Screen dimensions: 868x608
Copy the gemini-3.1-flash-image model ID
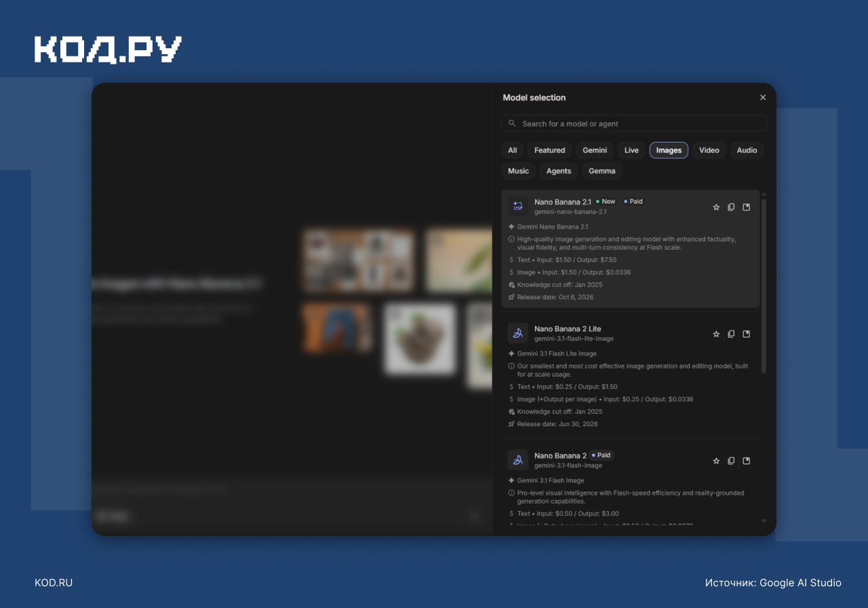pos(731,461)
